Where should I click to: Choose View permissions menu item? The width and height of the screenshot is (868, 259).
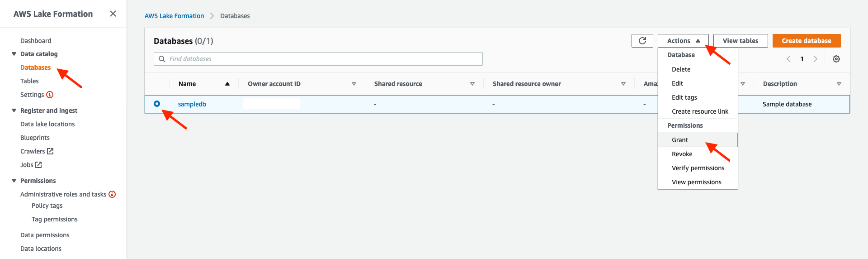click(x=698, y=182)
